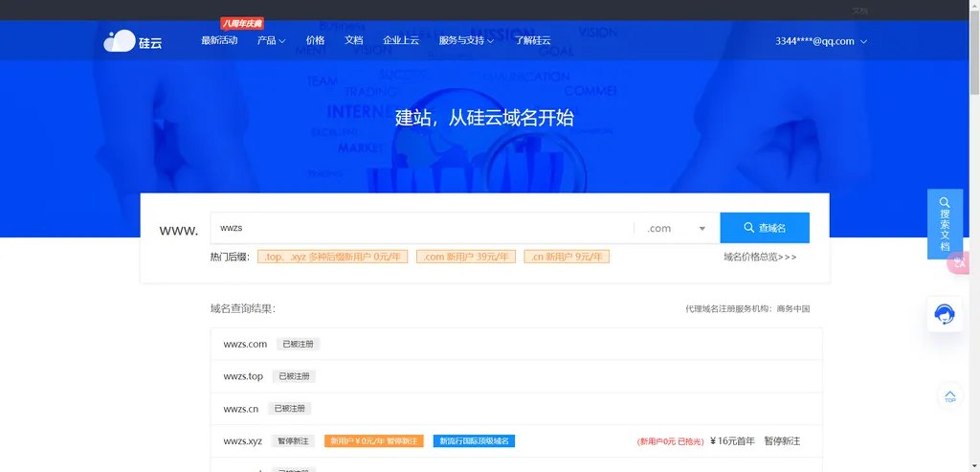Click the red 新用户0元 已抢光 notice
Image resolution: width=980 pixels, height=472 pixels.
(671, 442)
